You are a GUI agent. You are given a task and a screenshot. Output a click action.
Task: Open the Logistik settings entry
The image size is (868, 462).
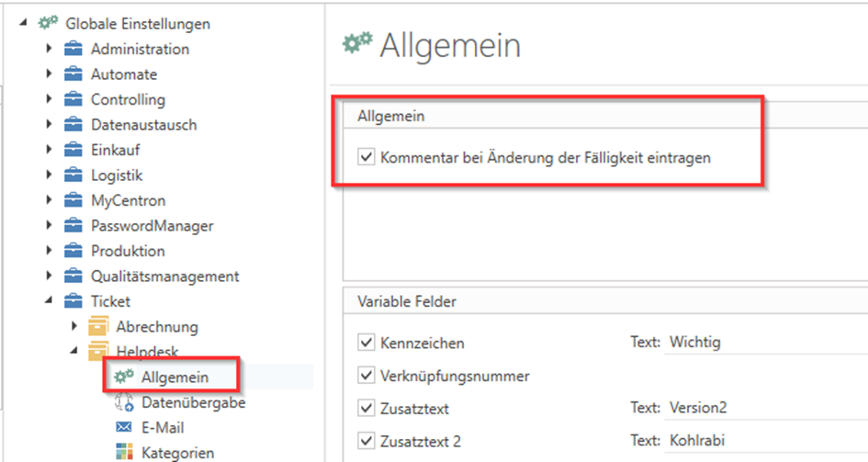(x=117, y=175)
